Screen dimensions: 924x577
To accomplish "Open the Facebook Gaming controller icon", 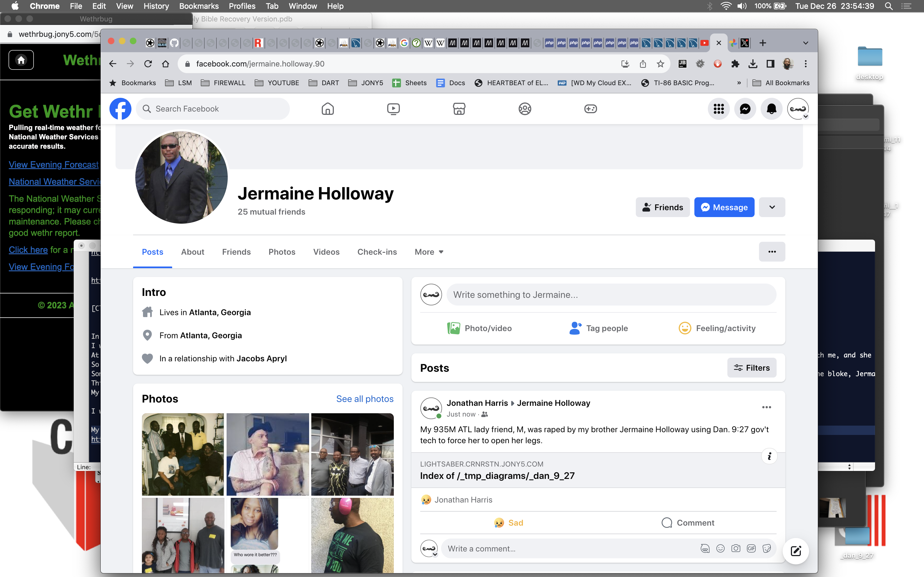I will pos(590,109).
